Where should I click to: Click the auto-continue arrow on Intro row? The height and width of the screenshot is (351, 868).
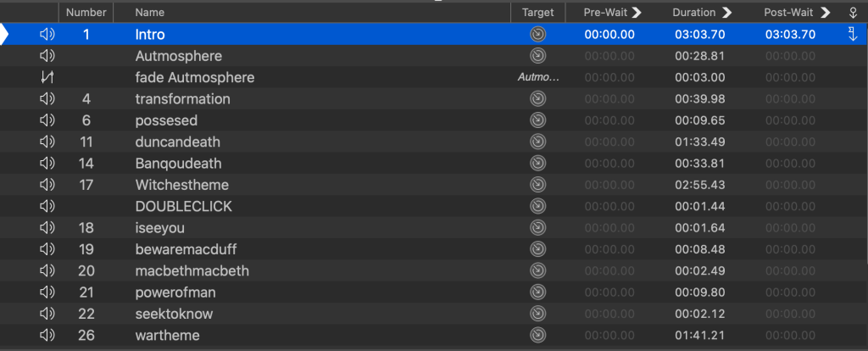[x=853, y=35]
